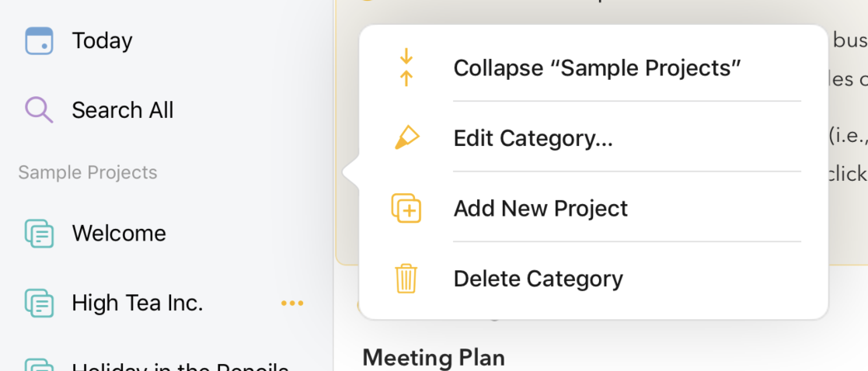868x371 pixels.
Task: Open the Today view in sidebar
Action: [x=103, y=41]
